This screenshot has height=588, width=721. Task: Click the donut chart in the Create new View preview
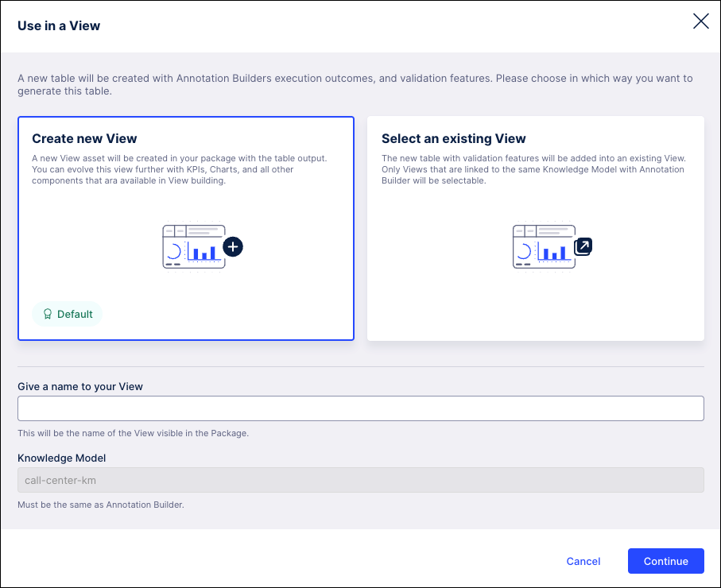[x=176, y=252]
